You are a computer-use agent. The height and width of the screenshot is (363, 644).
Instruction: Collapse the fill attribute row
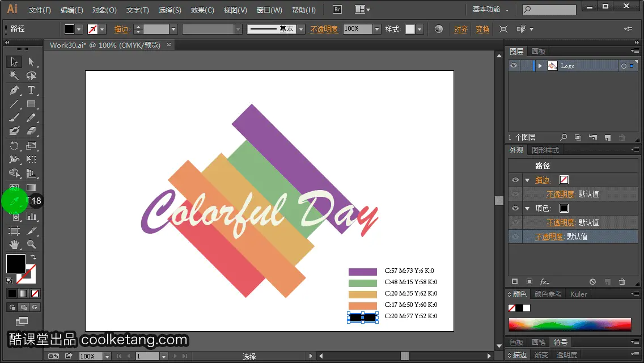[x=527, y=208]
